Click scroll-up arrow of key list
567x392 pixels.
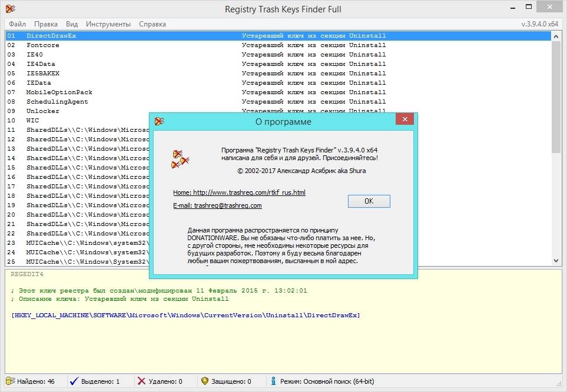tap(556, 36)
